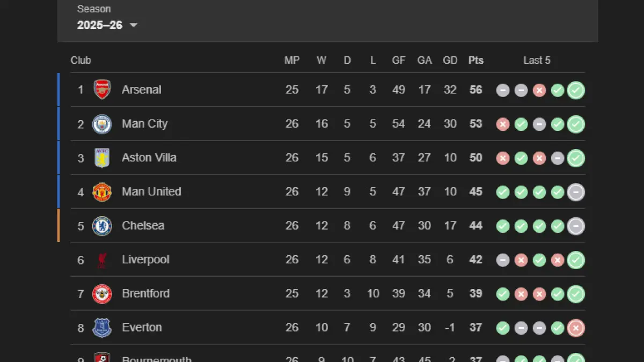The height and width of the screenshot is (362, 644).
Task: Open the Season 2025–26 dropdown
Action: 107,25
